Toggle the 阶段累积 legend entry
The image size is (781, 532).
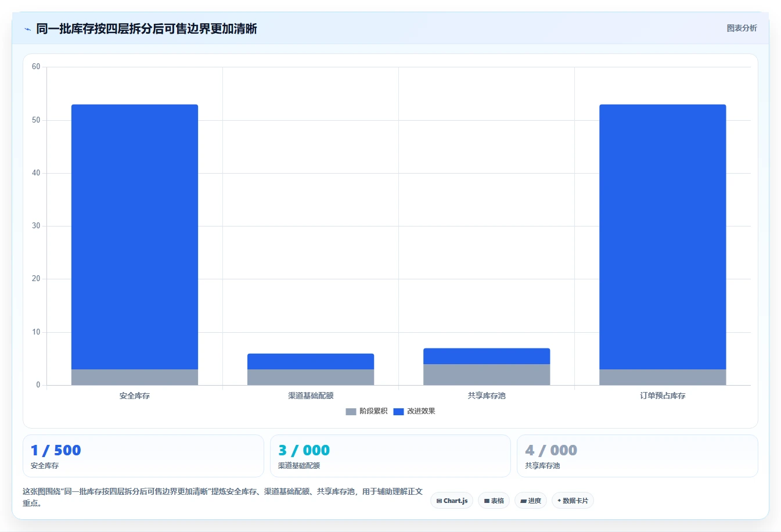pyautogui.click(x=366, y=411)
